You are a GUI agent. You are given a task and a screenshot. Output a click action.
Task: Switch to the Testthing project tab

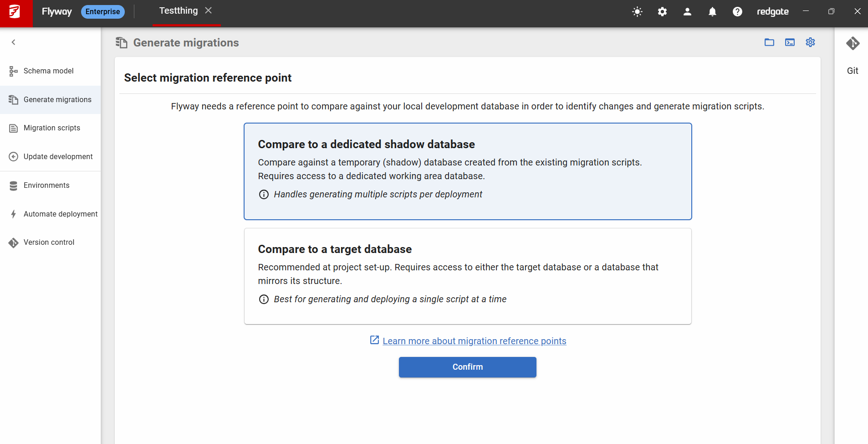coord(179,11)
